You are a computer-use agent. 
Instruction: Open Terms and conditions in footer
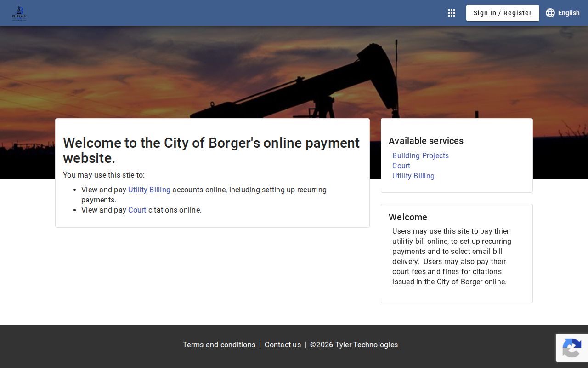[x=219, y=345]
